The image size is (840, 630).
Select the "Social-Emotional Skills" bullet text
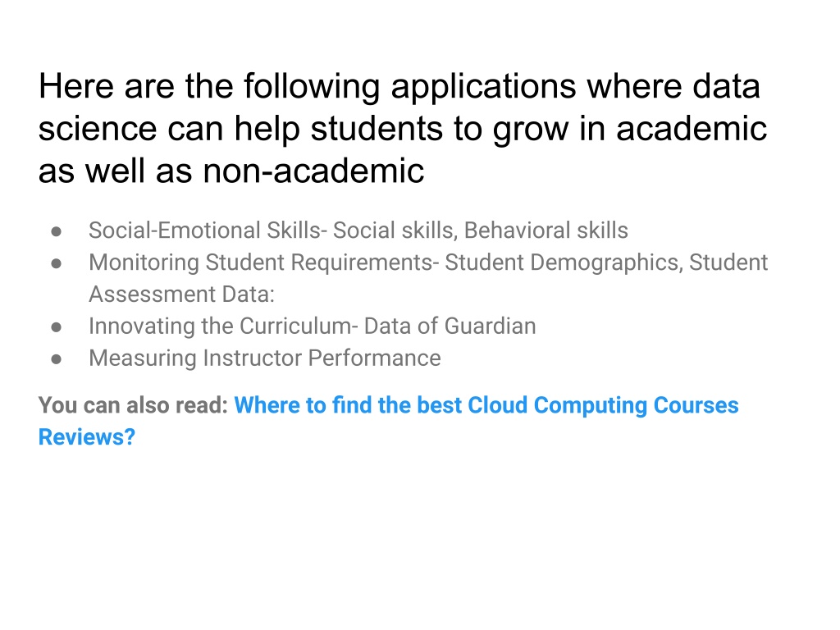(204, 231)
